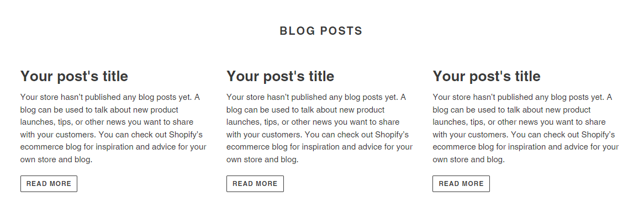Viewport: 644px width, 218px height.
Task: Click the left post's excerpt paragraph
Action: click(x=113, y=128)
